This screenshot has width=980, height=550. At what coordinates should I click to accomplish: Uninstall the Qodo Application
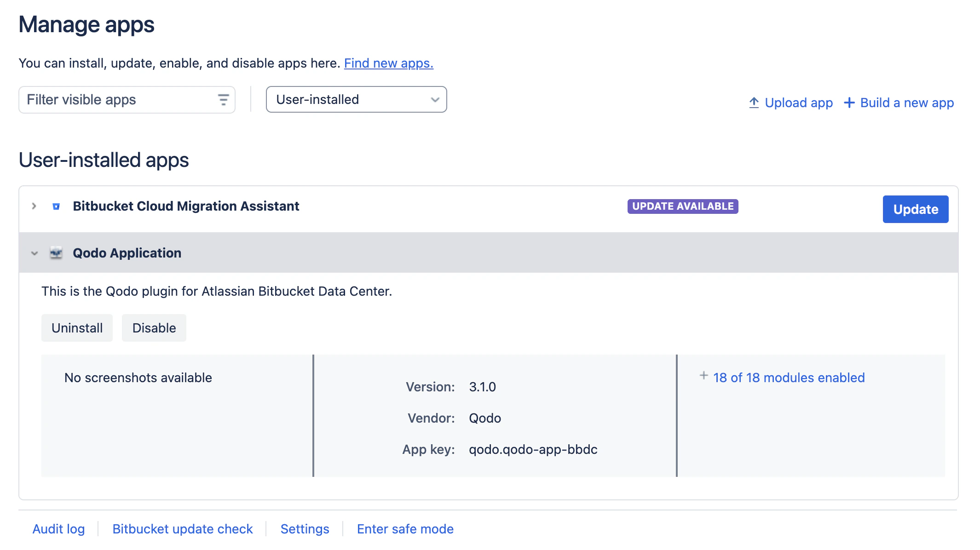[77, 328]
